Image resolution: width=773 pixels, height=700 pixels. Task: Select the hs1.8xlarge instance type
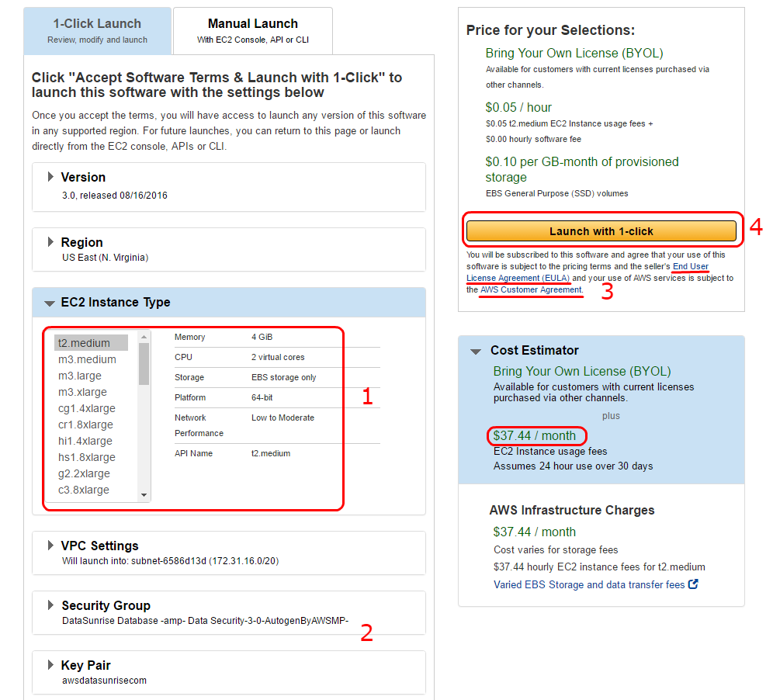pyautogui.click(x=87, y=457)
